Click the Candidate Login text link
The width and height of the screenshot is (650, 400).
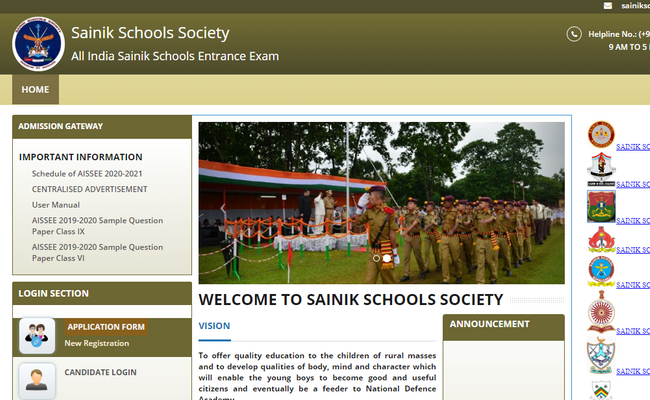pos(100,372)
